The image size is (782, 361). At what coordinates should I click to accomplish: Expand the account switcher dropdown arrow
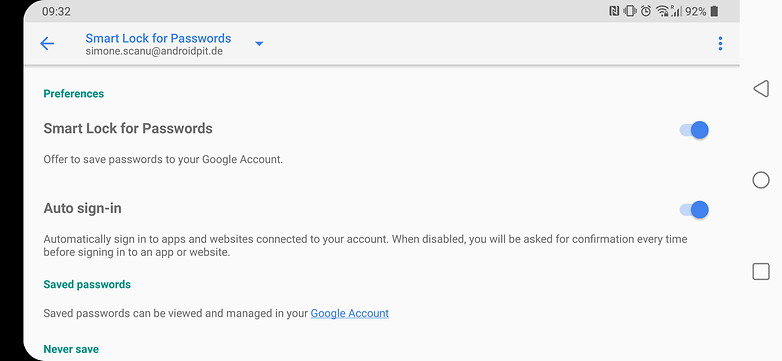259,44
